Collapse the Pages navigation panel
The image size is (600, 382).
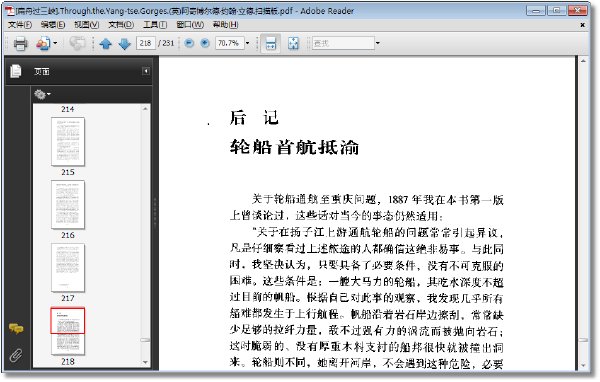tap(146, 71)
